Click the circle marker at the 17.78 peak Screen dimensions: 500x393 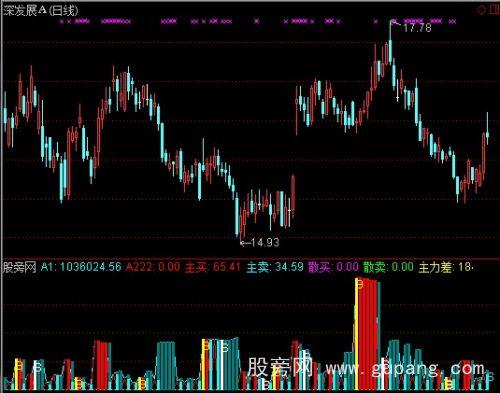pos(394,22)
